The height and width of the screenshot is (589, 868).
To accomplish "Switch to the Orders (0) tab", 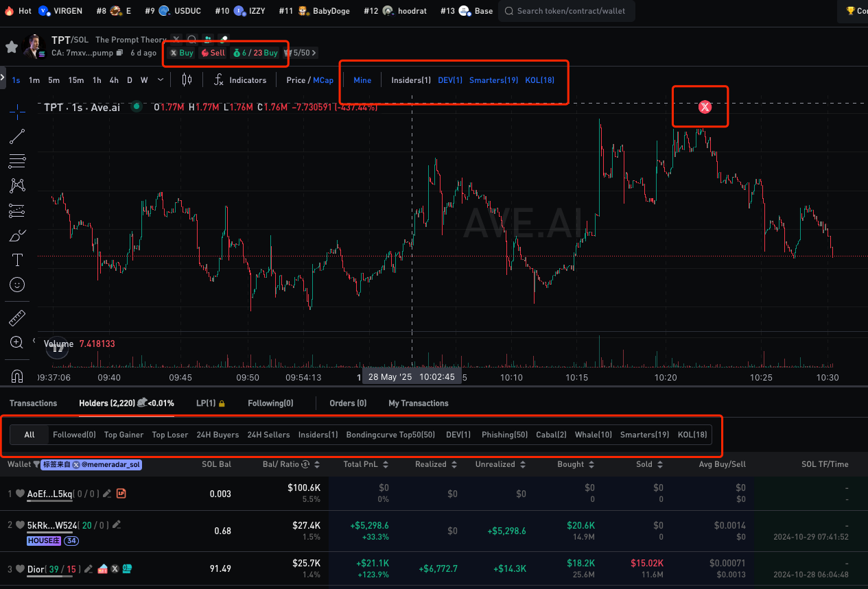I will [348, 403].
